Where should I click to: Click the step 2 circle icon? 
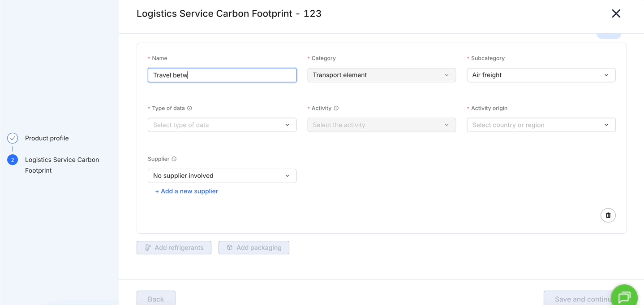(13, 160)
